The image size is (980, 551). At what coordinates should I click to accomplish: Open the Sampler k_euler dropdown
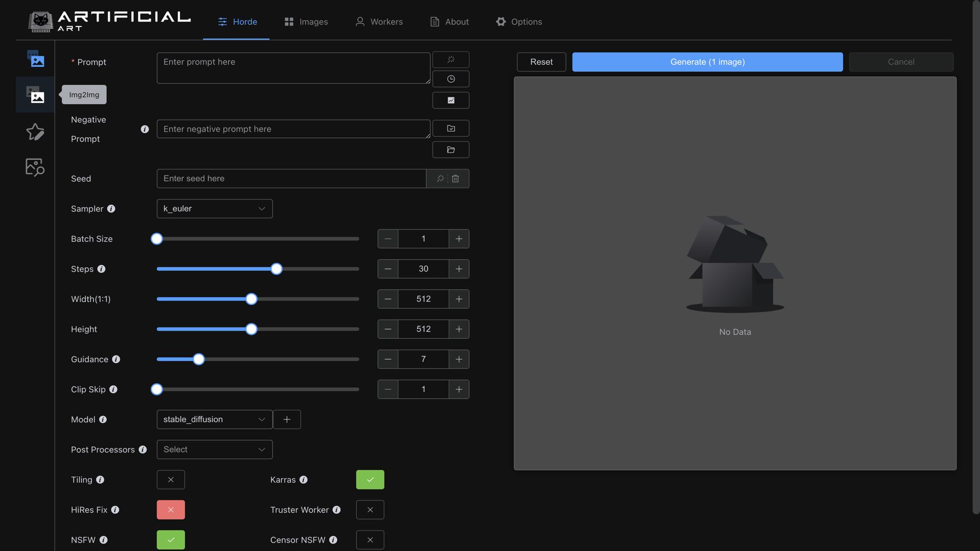coord(214,209)
